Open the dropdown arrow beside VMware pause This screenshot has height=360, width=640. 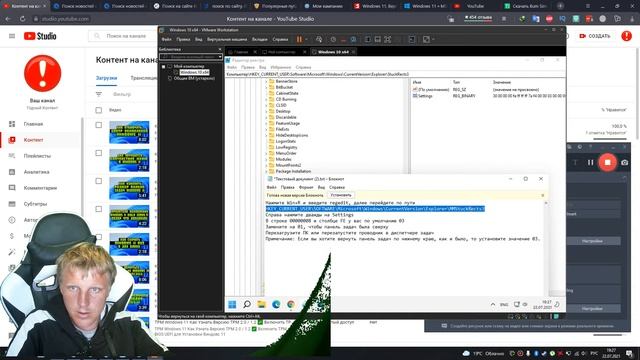pyautogui.click(x=307, y=40)
